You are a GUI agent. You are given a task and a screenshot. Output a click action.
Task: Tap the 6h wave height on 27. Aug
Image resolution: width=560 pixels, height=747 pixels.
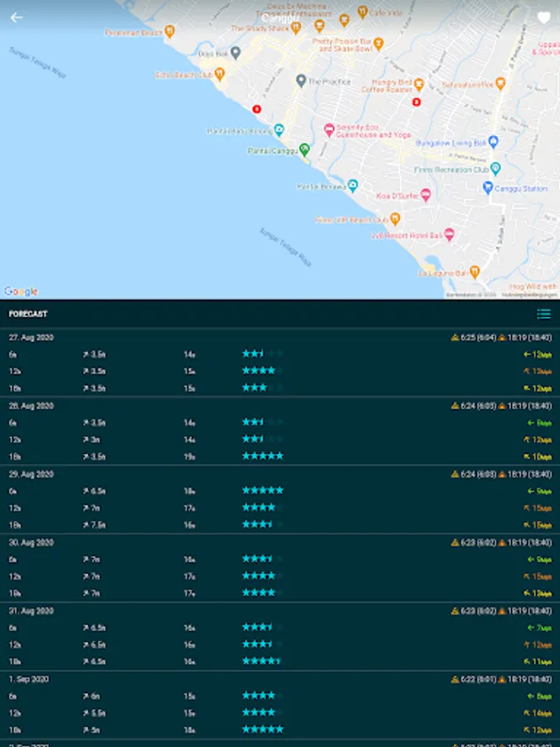(95, 354)
